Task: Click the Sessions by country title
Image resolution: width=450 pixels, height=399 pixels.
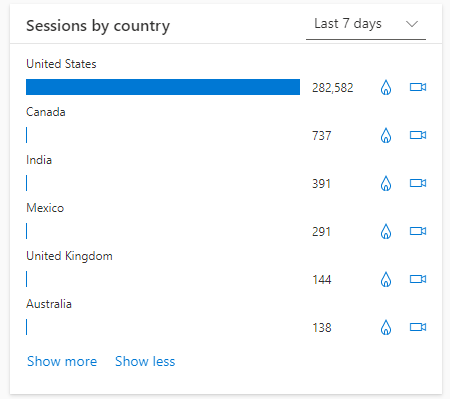Action: point(98,26)
